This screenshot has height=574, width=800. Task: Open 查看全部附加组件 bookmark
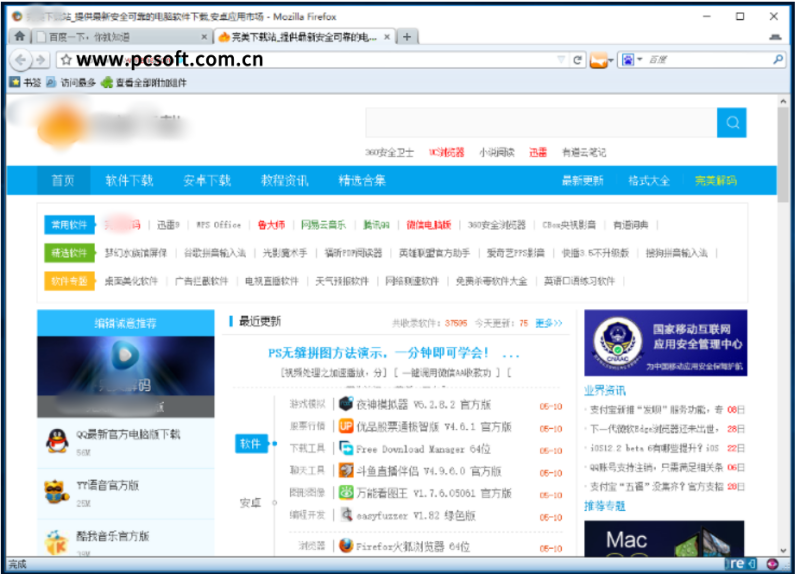tap(144, 82)
